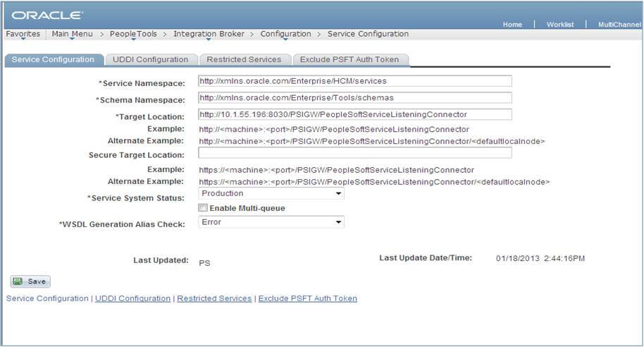Click the http Alternate Example URL text
Image resolution: width=644 pixels, height=347 pixels.
372,142
